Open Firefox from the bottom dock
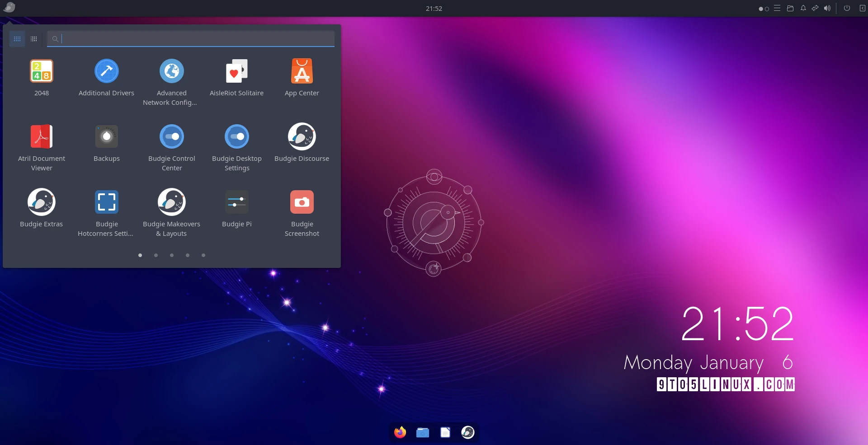Screen dimensions: 868x445 (x=400, y=432)
